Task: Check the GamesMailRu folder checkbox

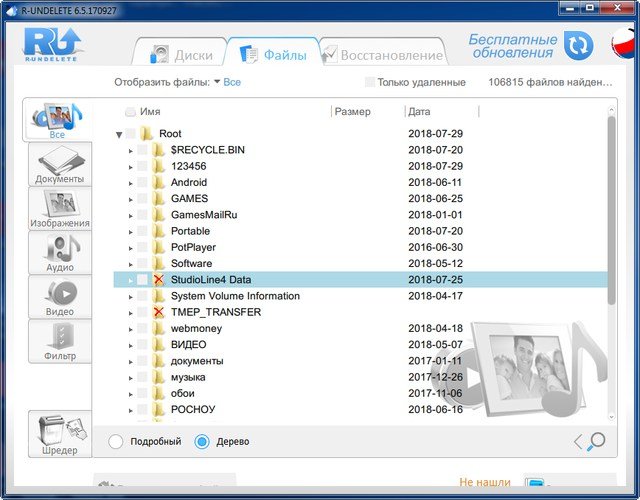Action: (x=142, y=214)
